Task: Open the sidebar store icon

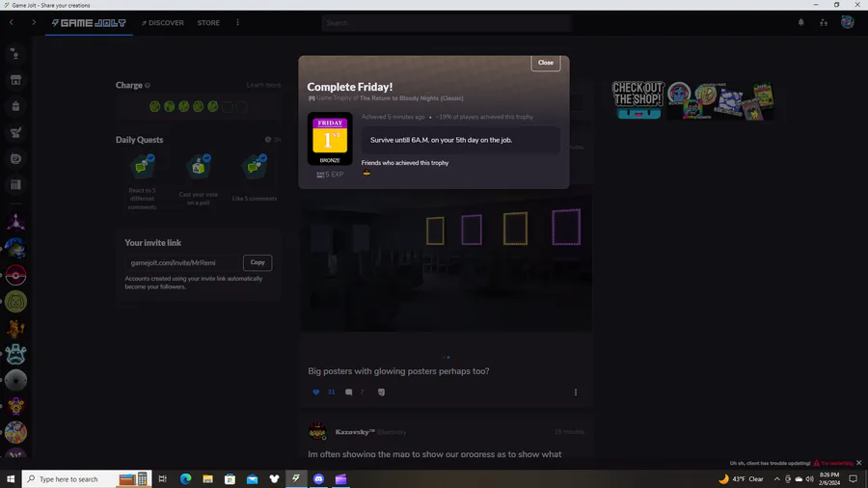Action: click(x=15, y=80)
